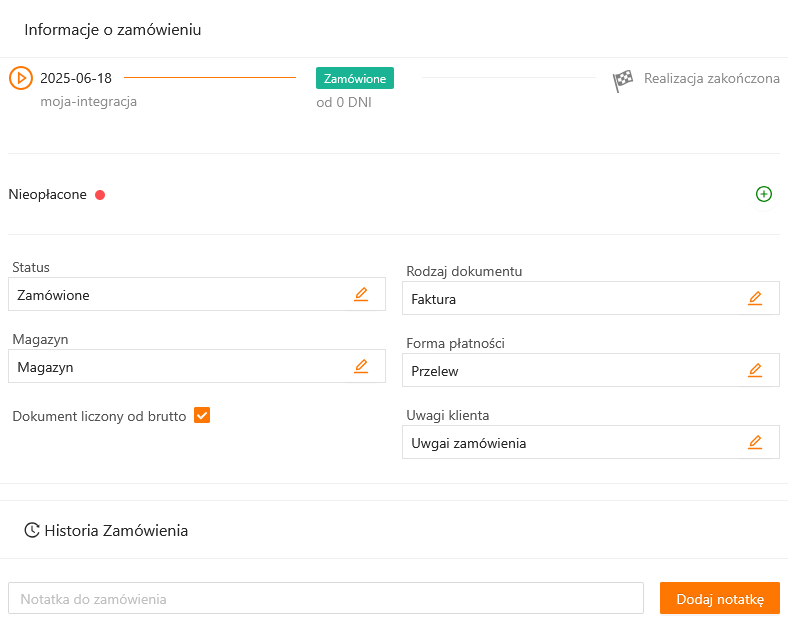Uncheck Dokument liczony od brutto checkbox
The image size is (788, 635).
[x=202, y=415]
